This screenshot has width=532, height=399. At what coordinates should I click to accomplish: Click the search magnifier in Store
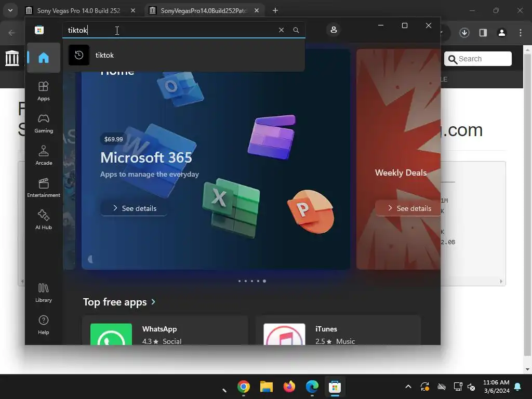coord(296,30)
